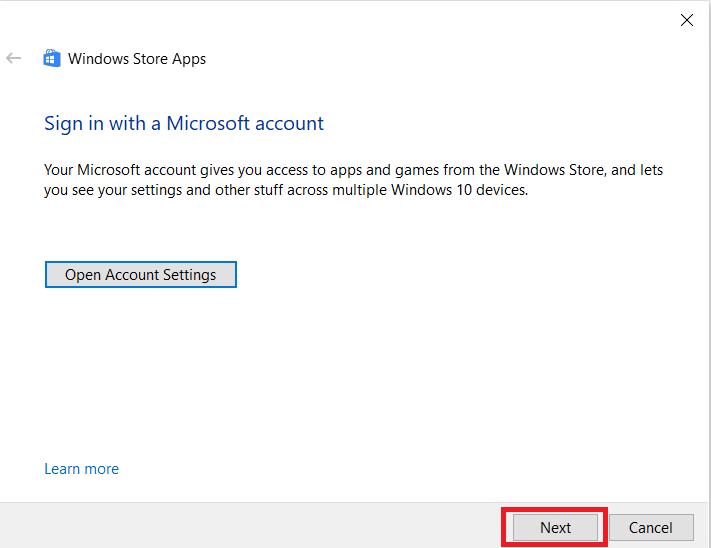Click the back arrow icon
This screenshot has width=711, height=548.
pos(14,58)
